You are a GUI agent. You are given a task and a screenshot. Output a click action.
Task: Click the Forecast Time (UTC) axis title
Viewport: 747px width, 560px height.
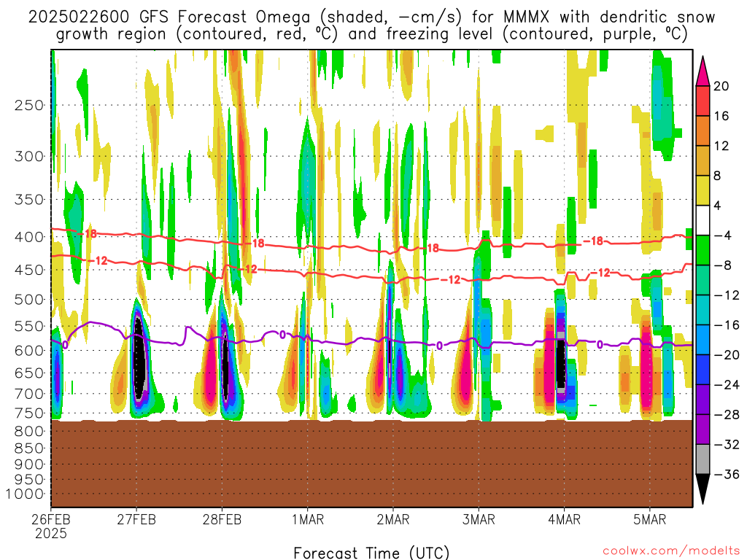click(x=371, y=553)
